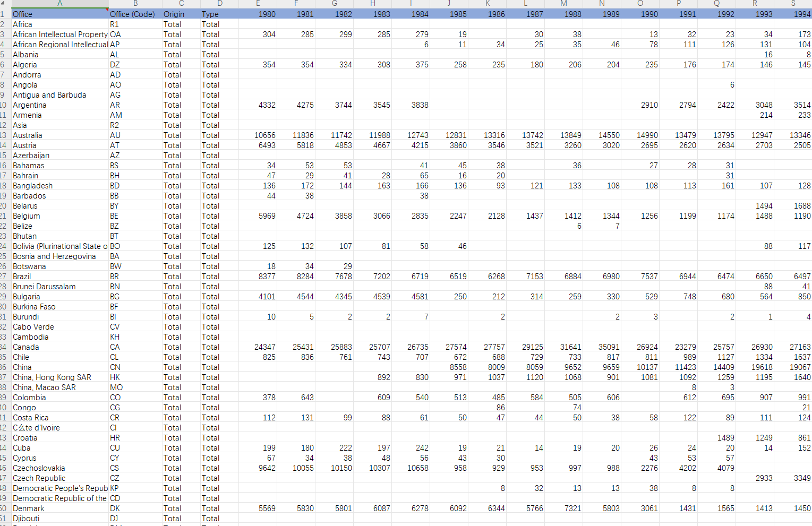Viewport: 812px width, 526px height.
Task: Select Australia's 1985 value 12831
Action: 449,135
